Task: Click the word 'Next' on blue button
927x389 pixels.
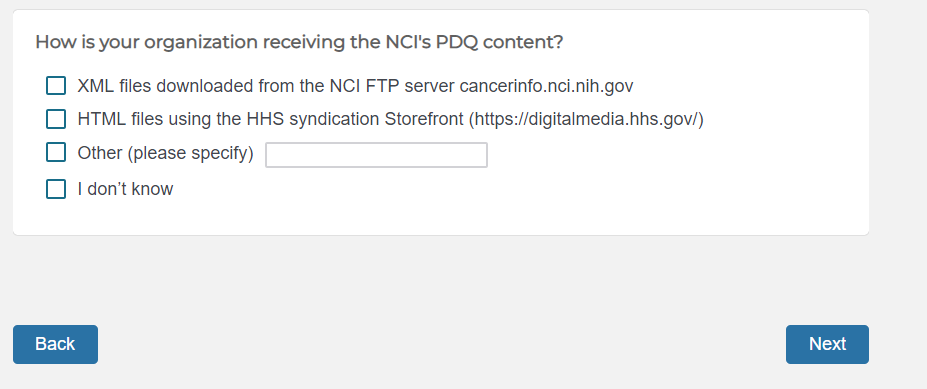Action: pyautogui.click(x=827, y=344)
